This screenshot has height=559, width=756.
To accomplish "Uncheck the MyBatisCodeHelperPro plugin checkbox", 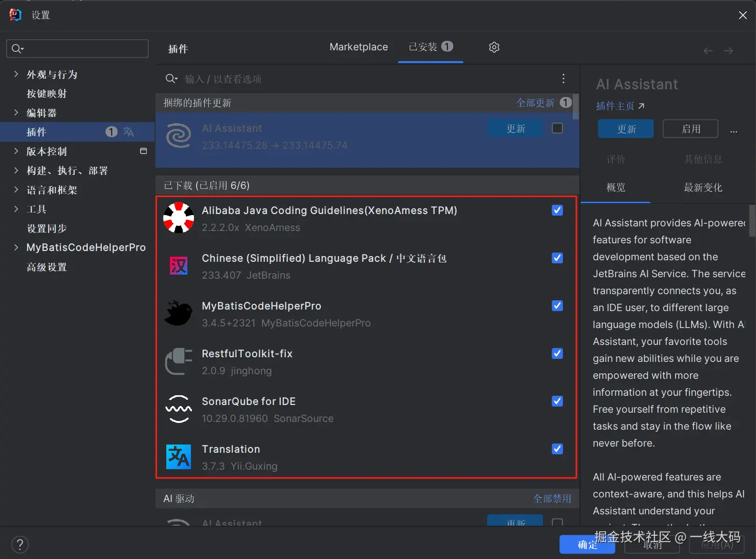I will click(557, 306).
